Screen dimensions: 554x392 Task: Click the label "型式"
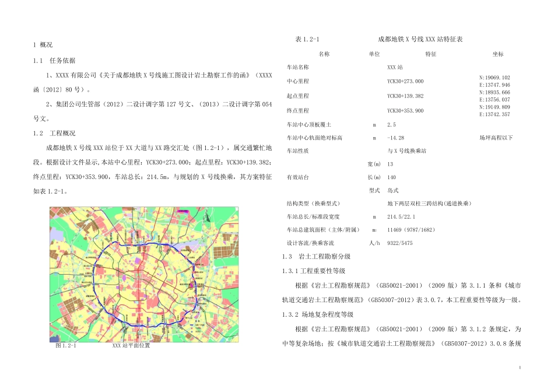tap(374, 191)
